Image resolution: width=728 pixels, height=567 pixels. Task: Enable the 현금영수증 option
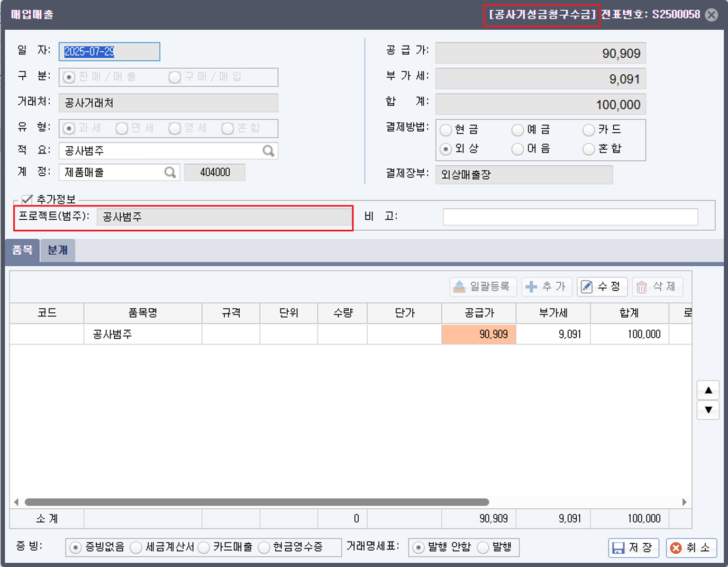[x=263, y=548]
